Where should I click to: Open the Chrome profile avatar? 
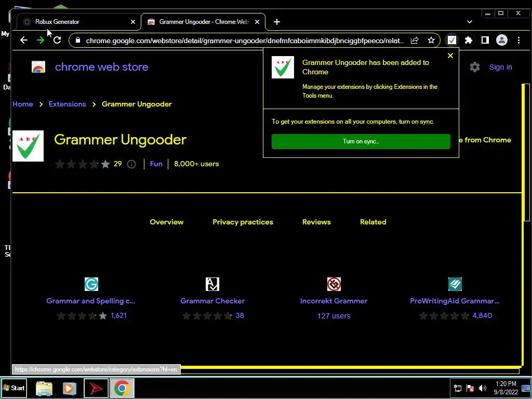coord(502,41)
